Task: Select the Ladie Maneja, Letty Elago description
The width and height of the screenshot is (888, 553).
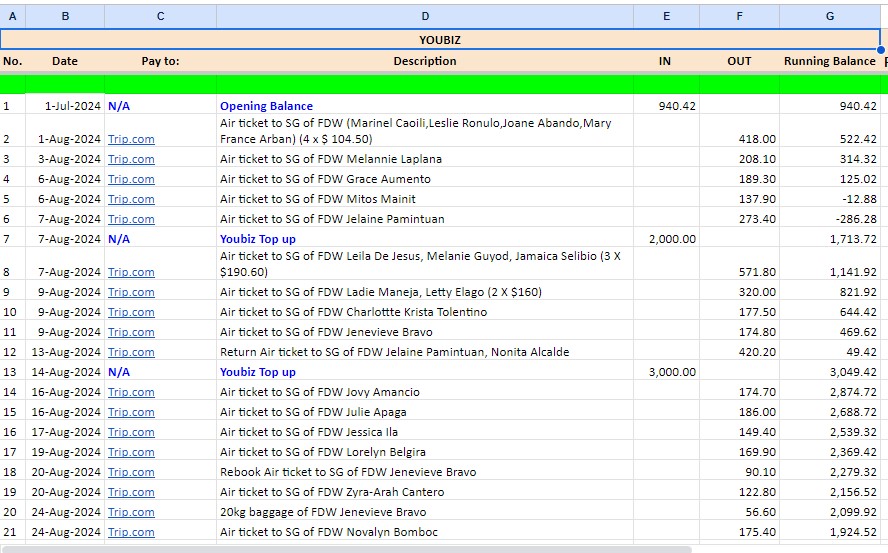Action: tap(425, 292)
